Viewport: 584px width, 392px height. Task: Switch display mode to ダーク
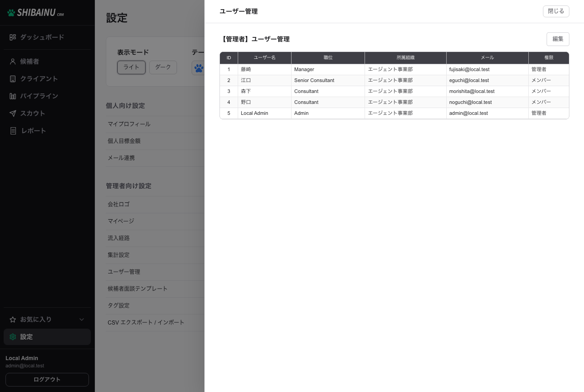click(163, 67)
